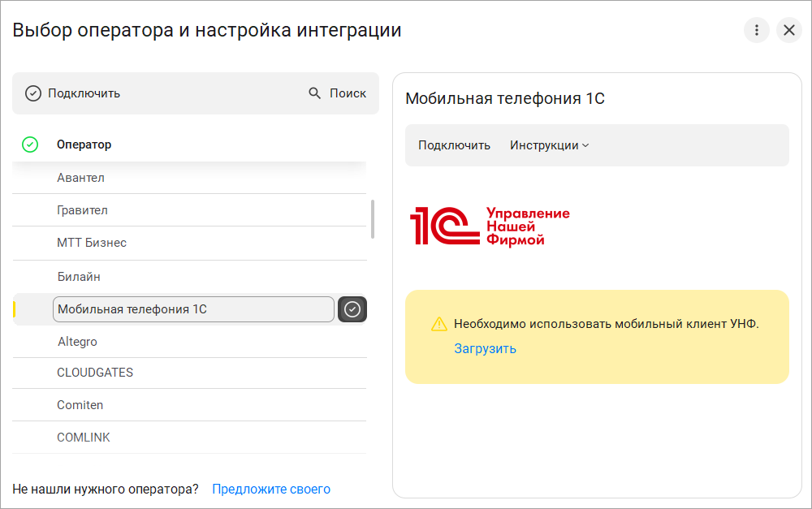Select the CLOUDGATES operator row

189,373
